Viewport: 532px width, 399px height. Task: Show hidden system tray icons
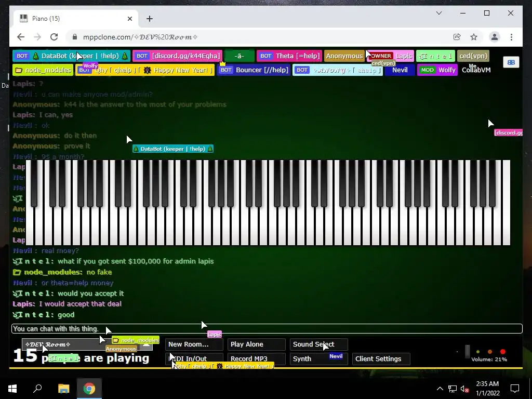[x=440, y=389]
